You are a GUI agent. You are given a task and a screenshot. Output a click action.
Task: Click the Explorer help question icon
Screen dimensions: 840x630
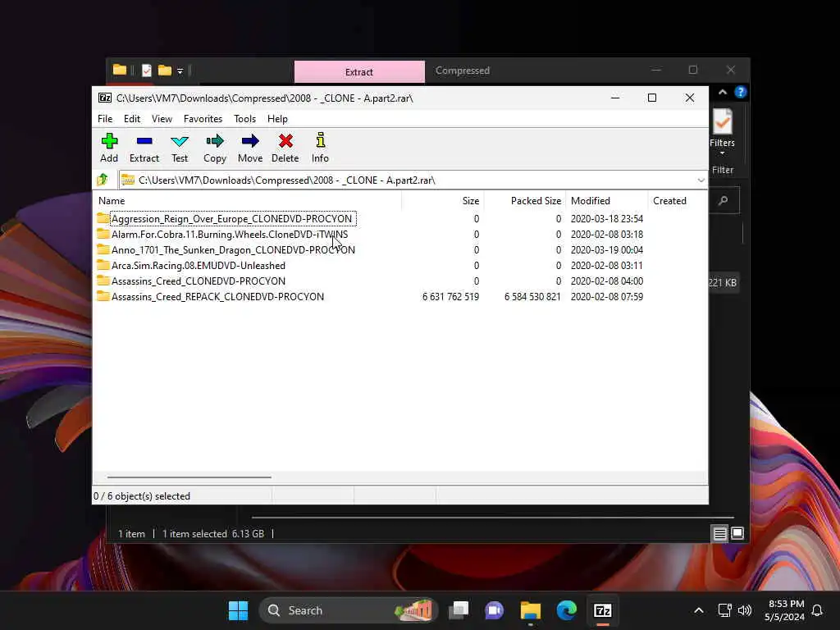741,92
